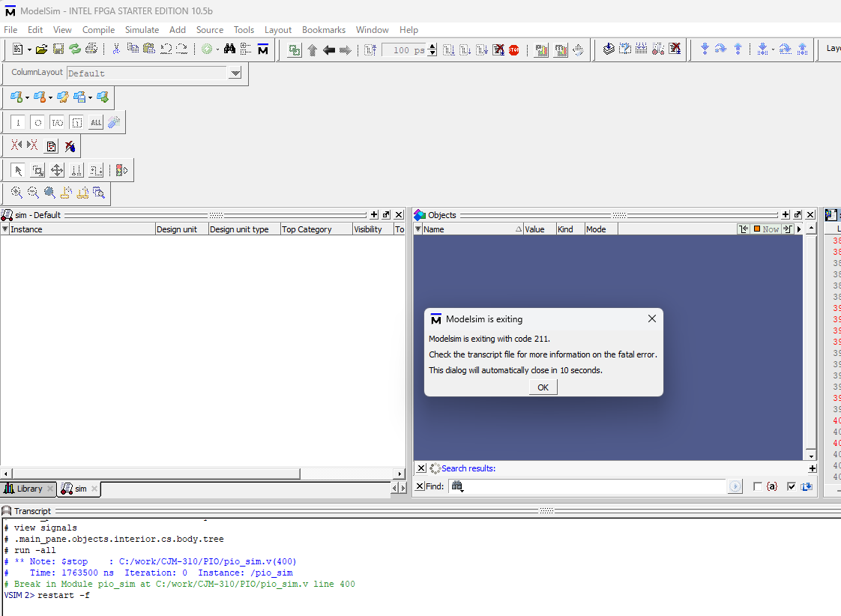Click the Restart simulation icon
The height and width of the screenshot is (616, 841).
(x=370, y=50)
